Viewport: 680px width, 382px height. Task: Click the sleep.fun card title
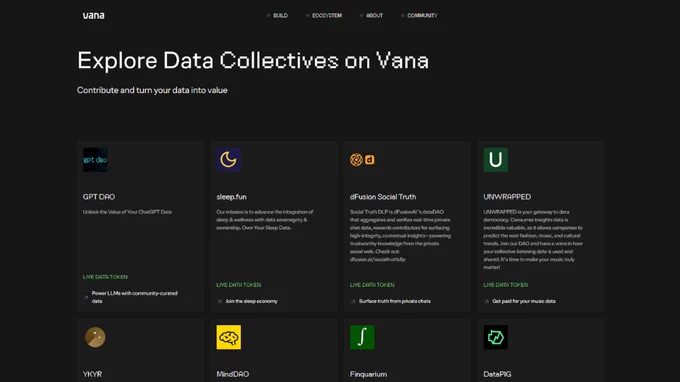(232, 197)
